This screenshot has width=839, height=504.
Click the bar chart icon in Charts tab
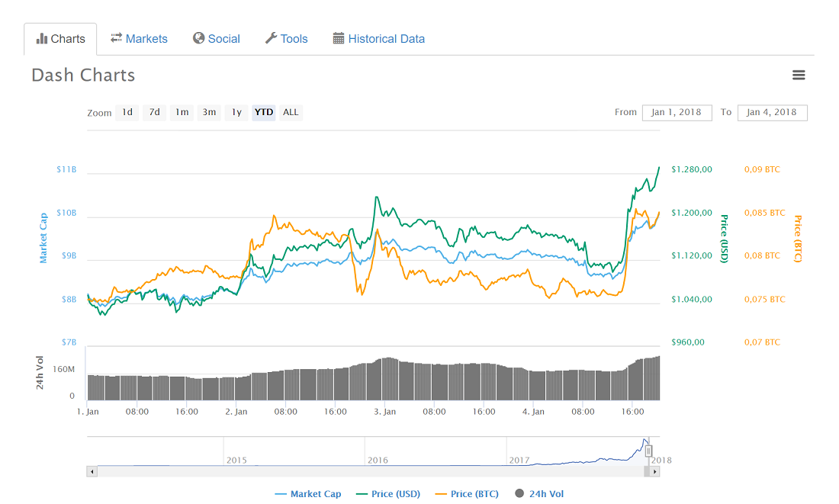[42, 39]
